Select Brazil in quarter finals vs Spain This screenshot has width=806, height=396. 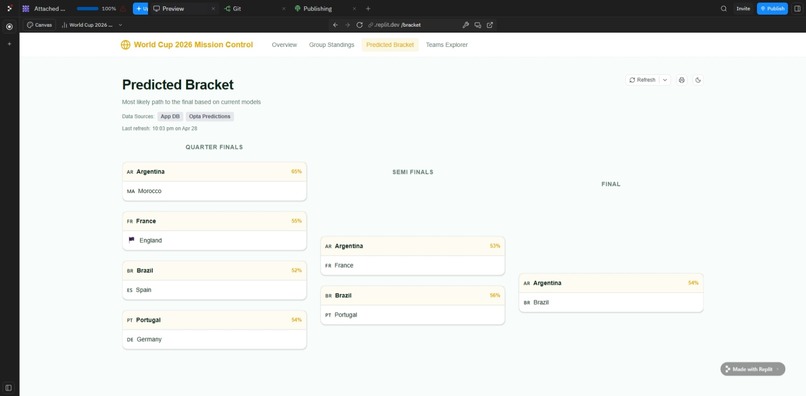pos(214,271)
